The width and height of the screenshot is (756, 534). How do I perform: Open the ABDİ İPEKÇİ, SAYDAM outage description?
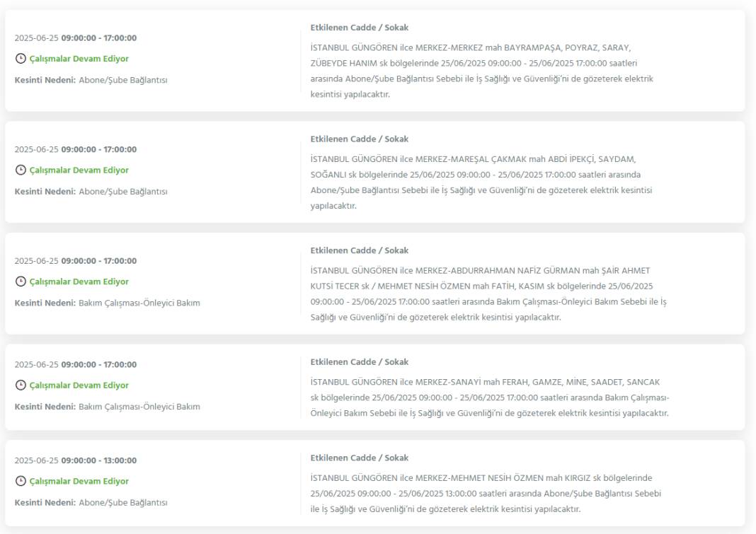pyautogui.click(x=481, y=182)
